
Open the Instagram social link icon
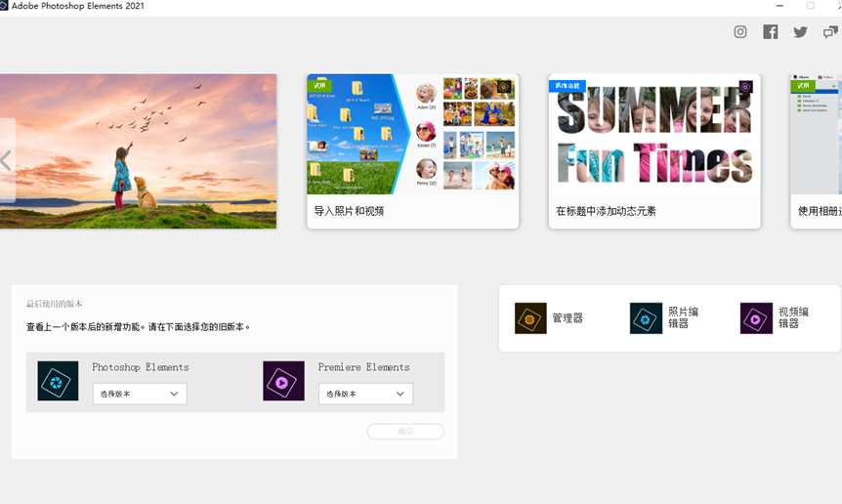tap(740, 32)
